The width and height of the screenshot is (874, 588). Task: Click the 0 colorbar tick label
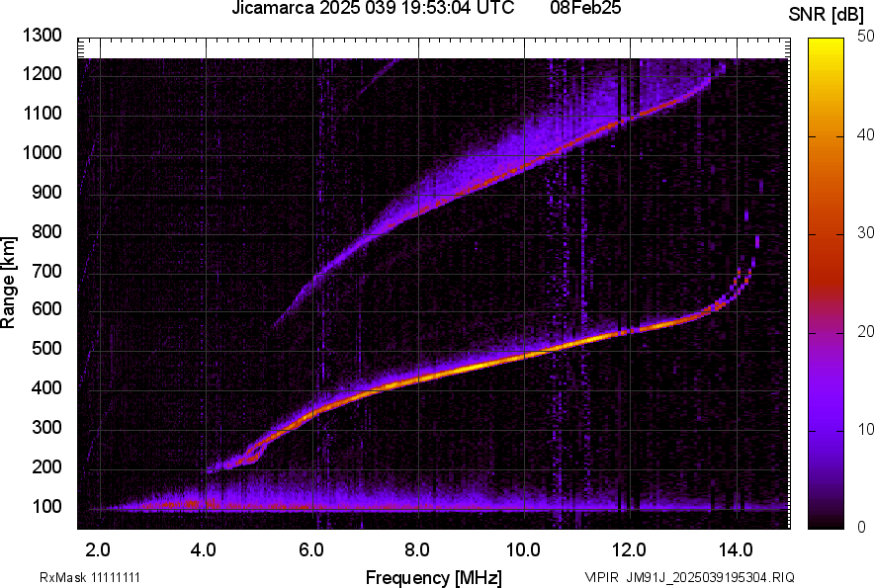[862, 527]
